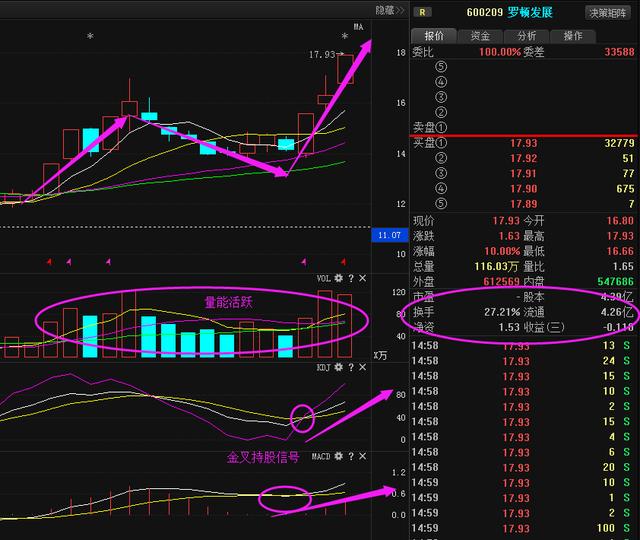This screenshot has width=640, height=540.
Task: Open VOL indicator settings gear
Action: (x=339, y=278)
